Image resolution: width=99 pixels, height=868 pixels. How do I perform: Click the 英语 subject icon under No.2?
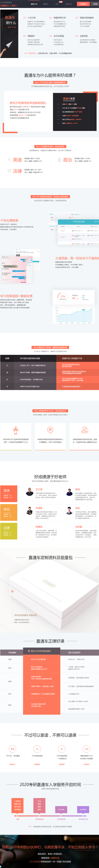click(x=9, y=159)
